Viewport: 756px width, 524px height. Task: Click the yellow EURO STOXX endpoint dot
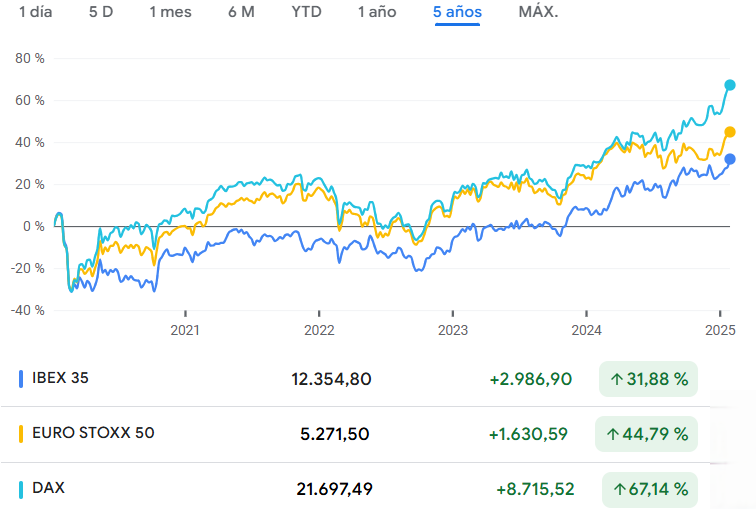(730, 132)
